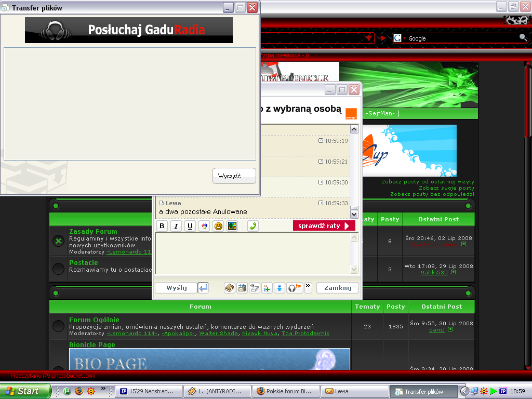532x399 pixels.
Task: Open Forum Ogólnie section
Action: [94, 320]
